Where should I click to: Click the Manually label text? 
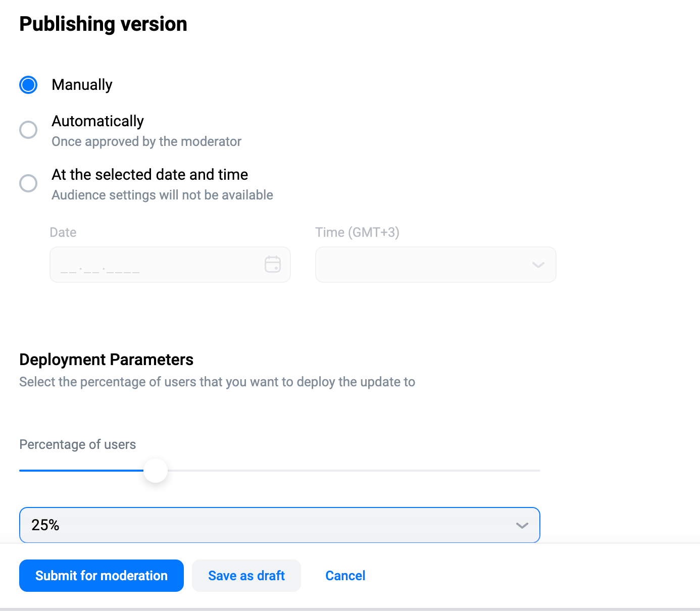coord(82,85)
